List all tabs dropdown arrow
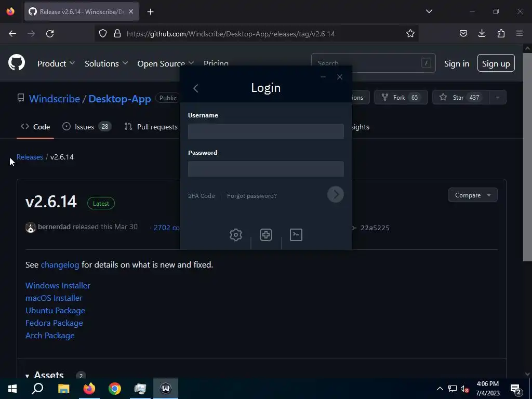This screenshot has width=532, height=399. (429, 11)
